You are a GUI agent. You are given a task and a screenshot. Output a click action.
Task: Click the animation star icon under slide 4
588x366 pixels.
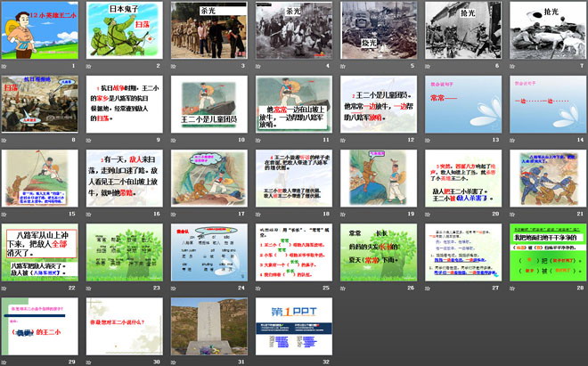(x=258, y=67)
